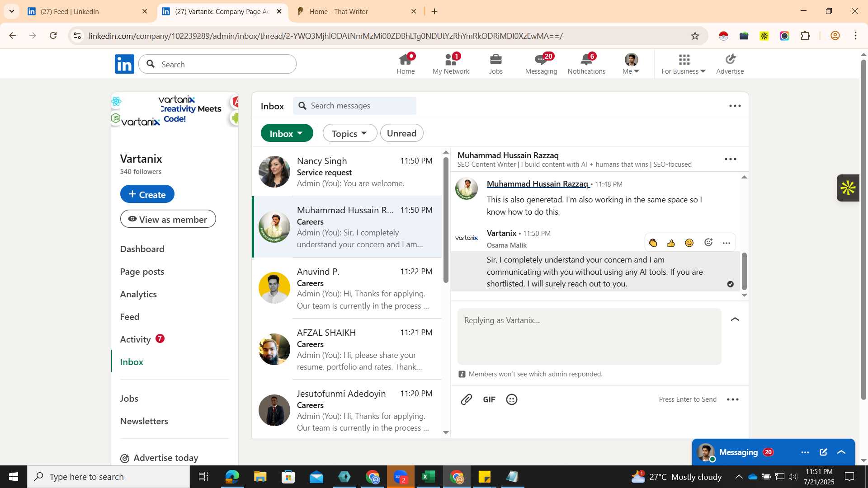Screen dimensions: 868x488
Task: Attach a file to the reply
Action: click(466, 399)
